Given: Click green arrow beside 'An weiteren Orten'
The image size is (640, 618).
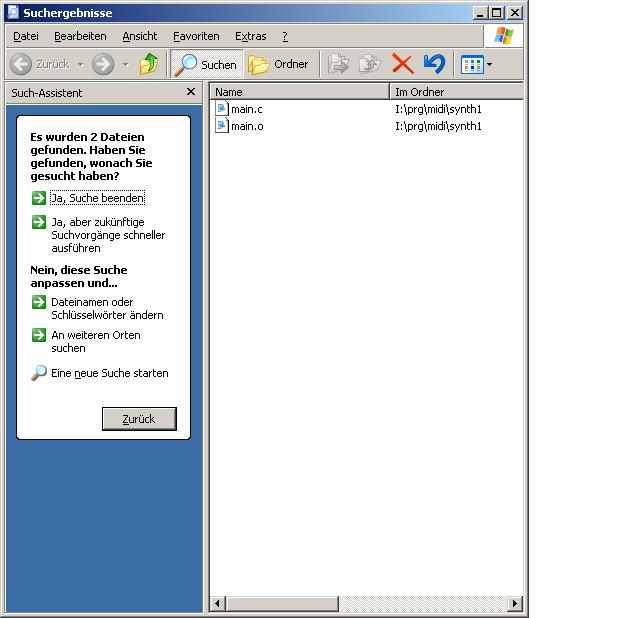Looking at the screenshot, I should (39, 335).
